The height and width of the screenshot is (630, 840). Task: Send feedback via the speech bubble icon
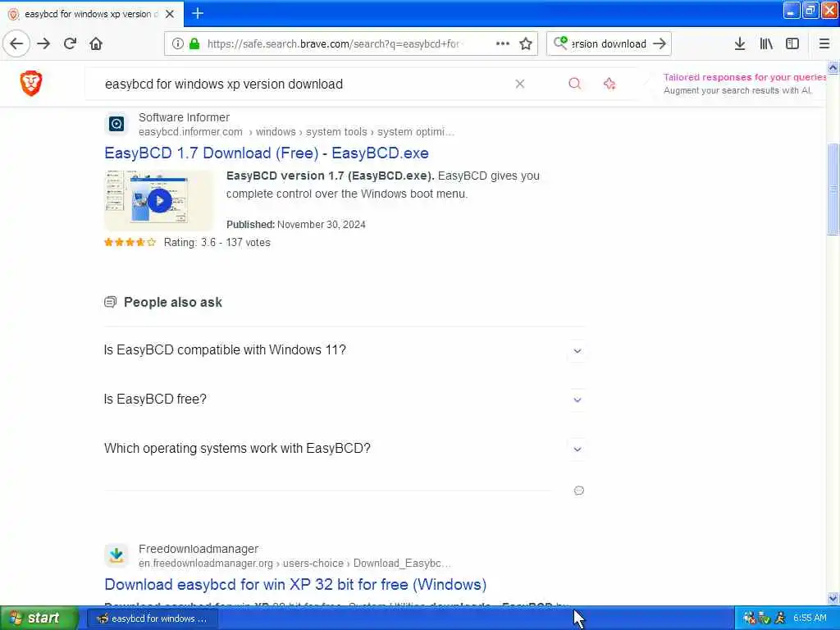[579, 491]
